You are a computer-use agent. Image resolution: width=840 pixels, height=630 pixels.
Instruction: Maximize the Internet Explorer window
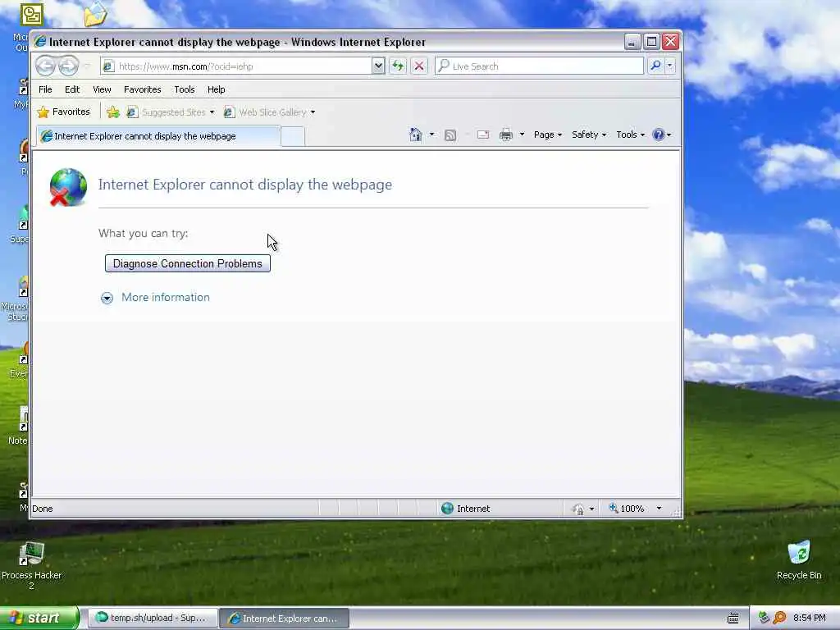coord(651,42)
